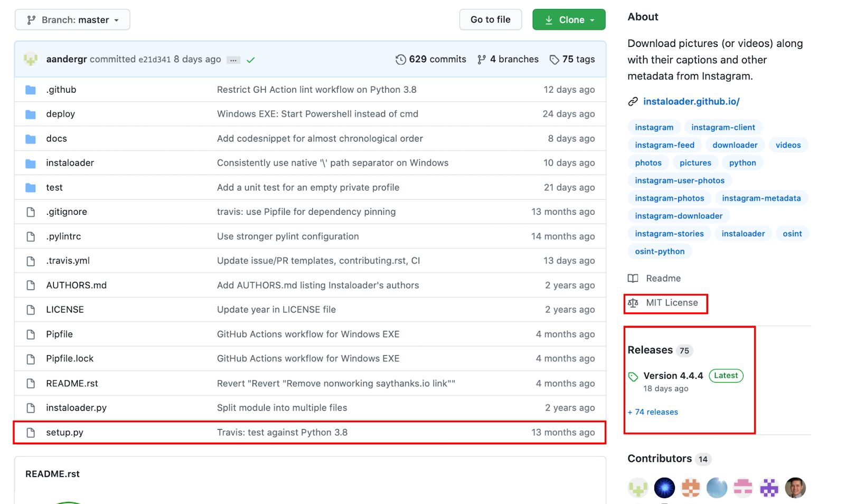Click the scale icon beside MIT License

click(633, 303)
